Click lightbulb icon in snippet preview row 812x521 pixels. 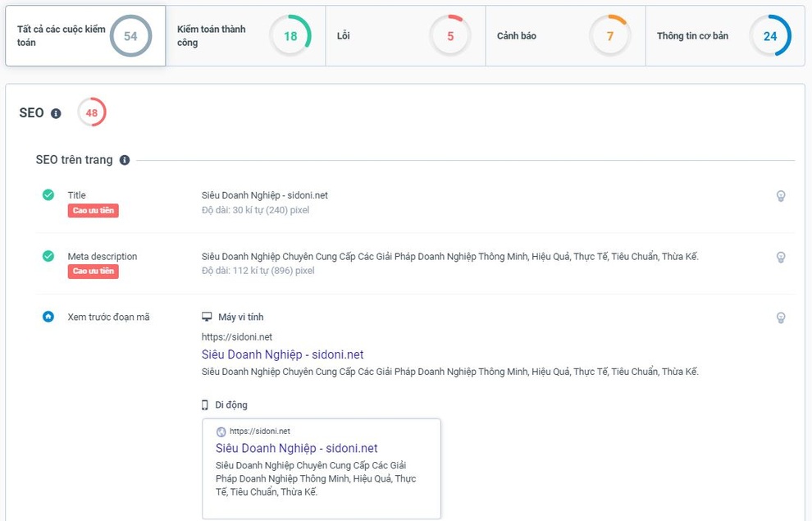point(781,318)
